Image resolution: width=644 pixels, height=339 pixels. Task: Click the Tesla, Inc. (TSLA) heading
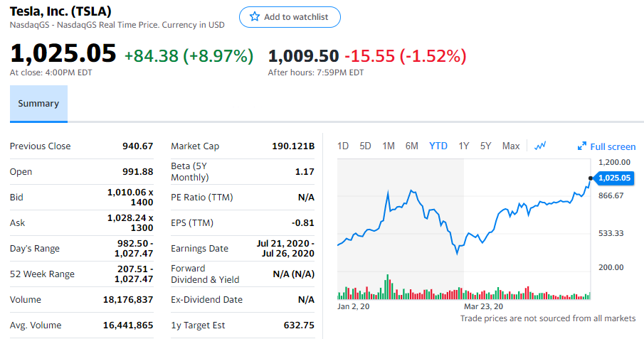point(60,11)
